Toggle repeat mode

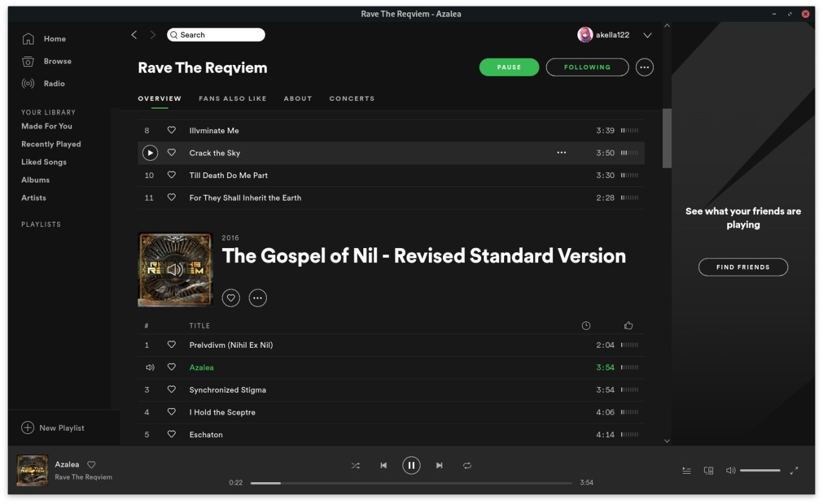(467, 465)
